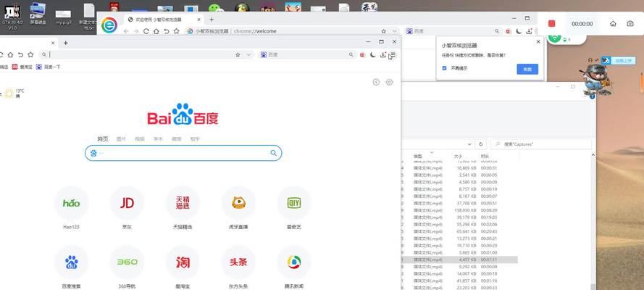Viewport: 644px width, 290px height.
Task: Click the reload icon in the background welcome browser
Action: click(146, 31)
